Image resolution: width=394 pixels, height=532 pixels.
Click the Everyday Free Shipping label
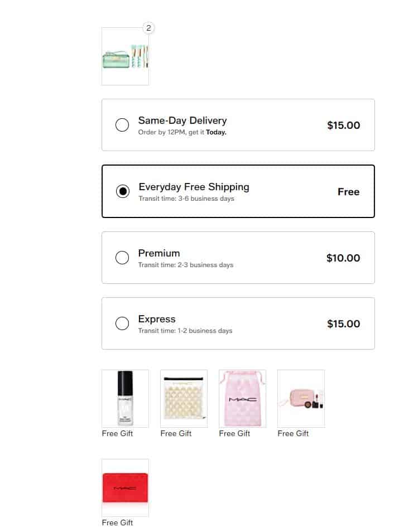(194, 187)
